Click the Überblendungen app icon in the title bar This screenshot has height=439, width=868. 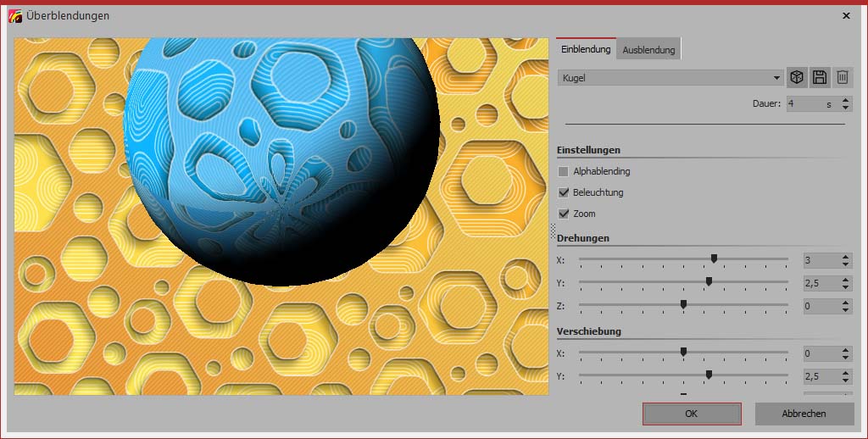click(x=14, y=15)
